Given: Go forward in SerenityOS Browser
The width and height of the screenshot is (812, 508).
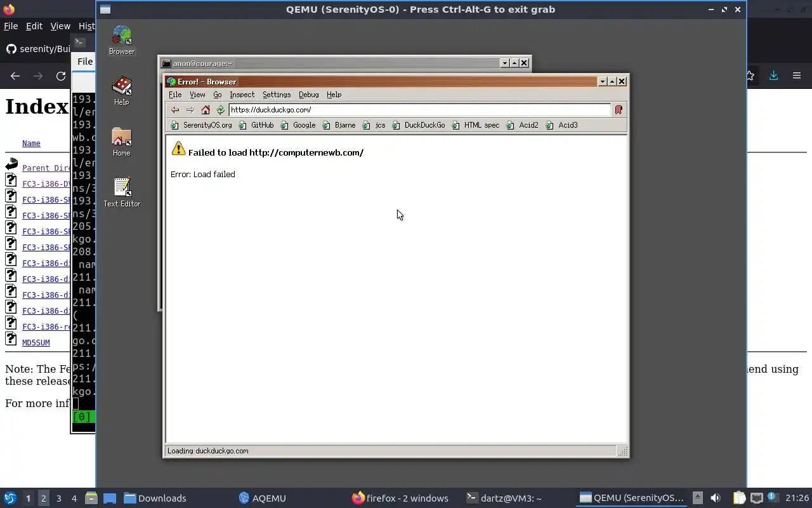Looking at the screenshot, I should 190,110.
